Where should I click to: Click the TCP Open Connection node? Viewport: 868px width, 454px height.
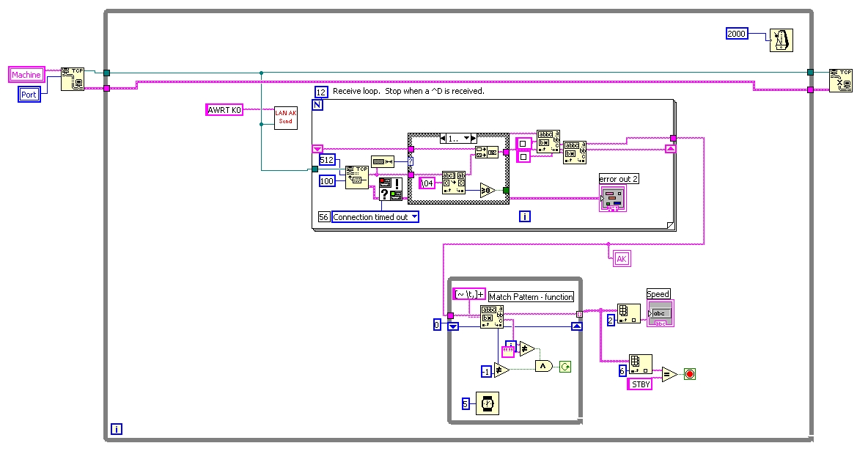point(73,79)
